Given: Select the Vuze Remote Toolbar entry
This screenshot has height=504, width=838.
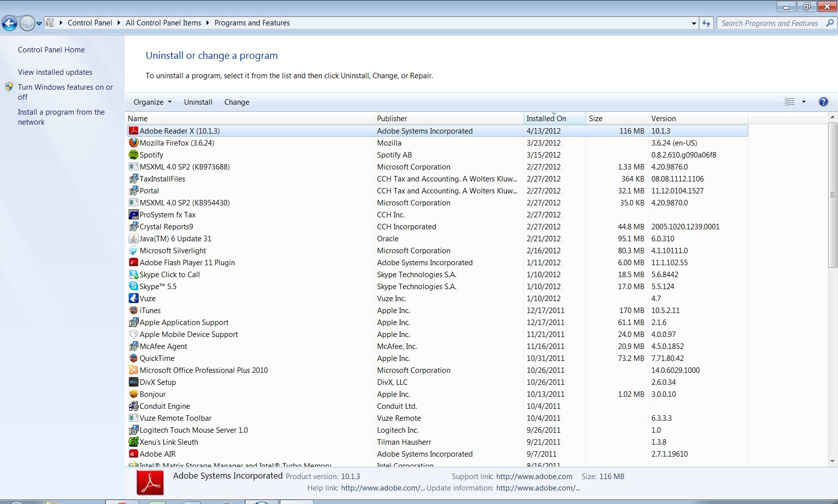Looking at the screenshot, I should click(437, 418).
